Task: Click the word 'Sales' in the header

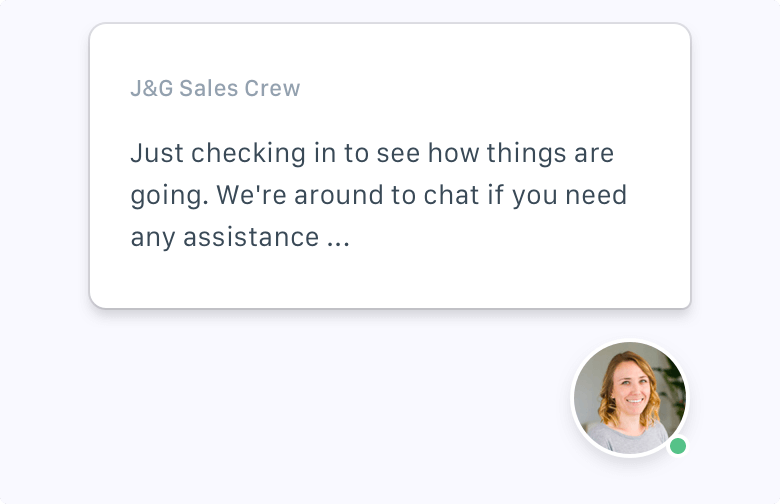Action: pos(208,88)
